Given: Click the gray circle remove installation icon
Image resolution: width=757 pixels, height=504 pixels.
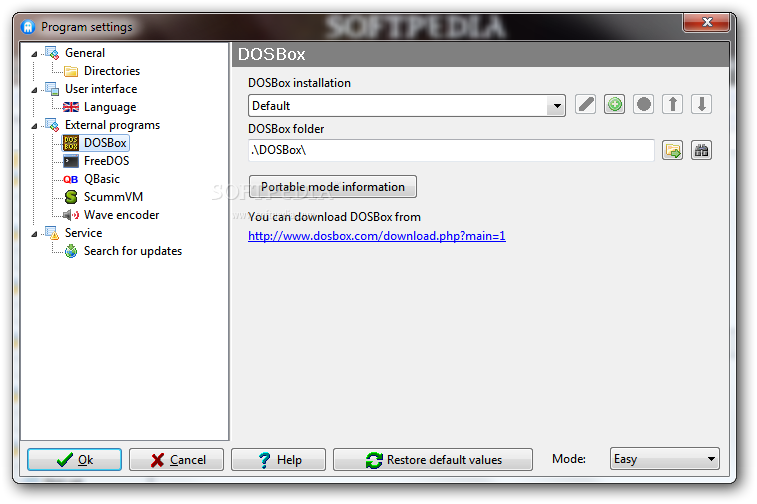Looking at the screenshot, I should [x=643, y=104].
